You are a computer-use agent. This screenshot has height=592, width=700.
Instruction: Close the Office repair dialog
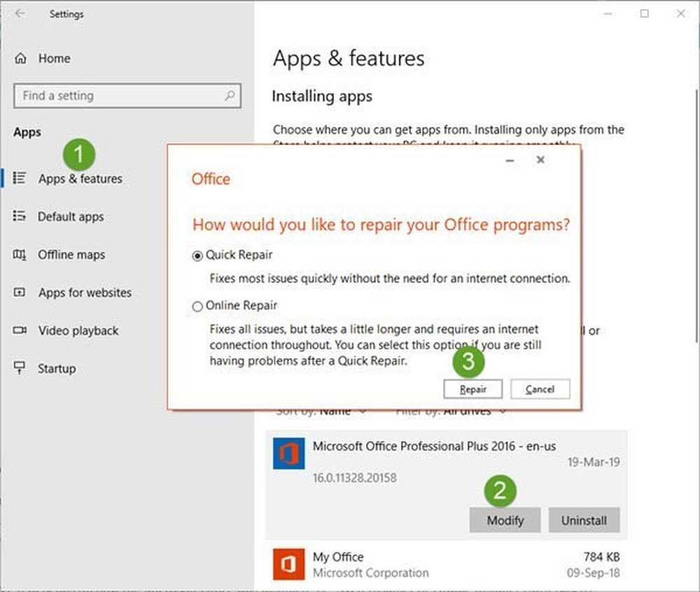click(540, 160)
